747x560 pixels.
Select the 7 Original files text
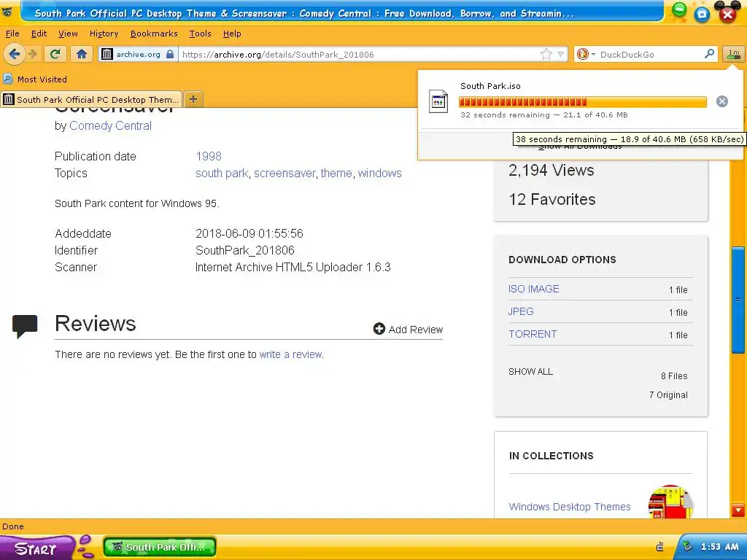[x=668, y=394]
